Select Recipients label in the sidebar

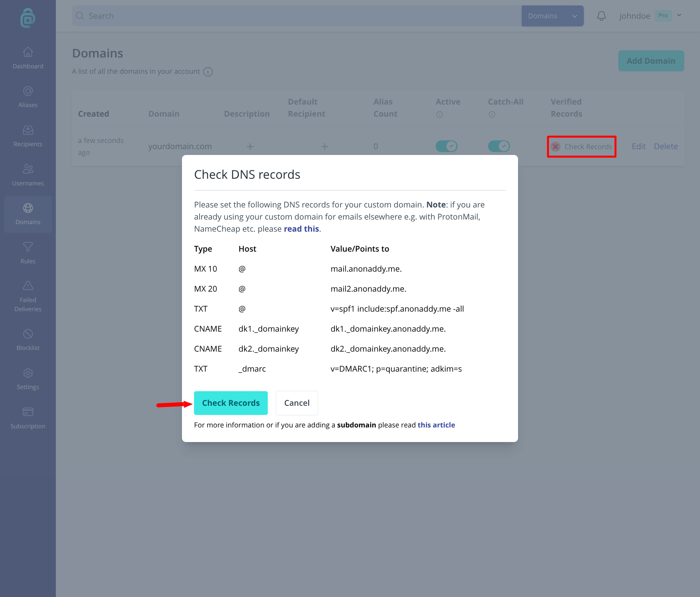point(28,144)
